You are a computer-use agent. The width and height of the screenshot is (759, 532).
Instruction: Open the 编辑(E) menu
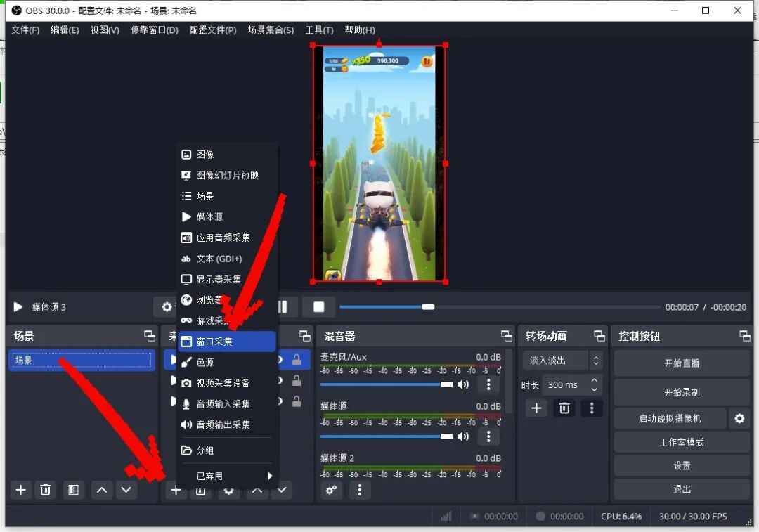(x=65, y=30)
